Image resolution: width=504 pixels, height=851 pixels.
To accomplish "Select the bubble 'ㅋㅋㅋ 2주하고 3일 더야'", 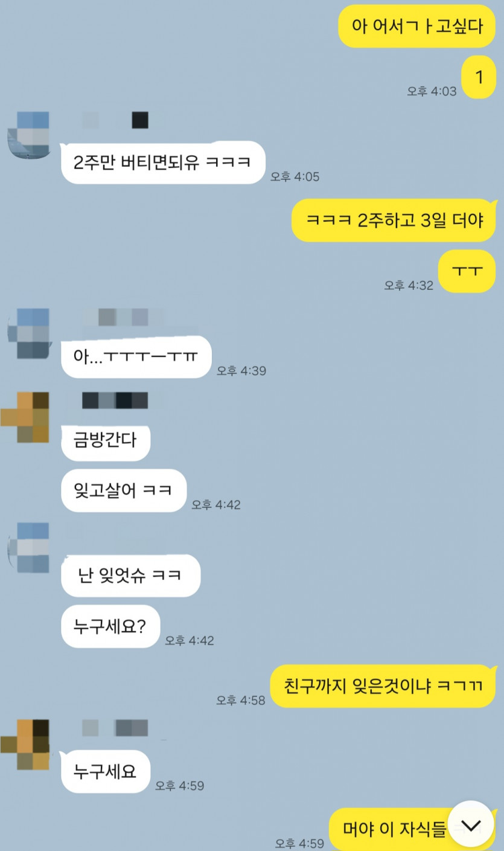I will pos(394,220).
